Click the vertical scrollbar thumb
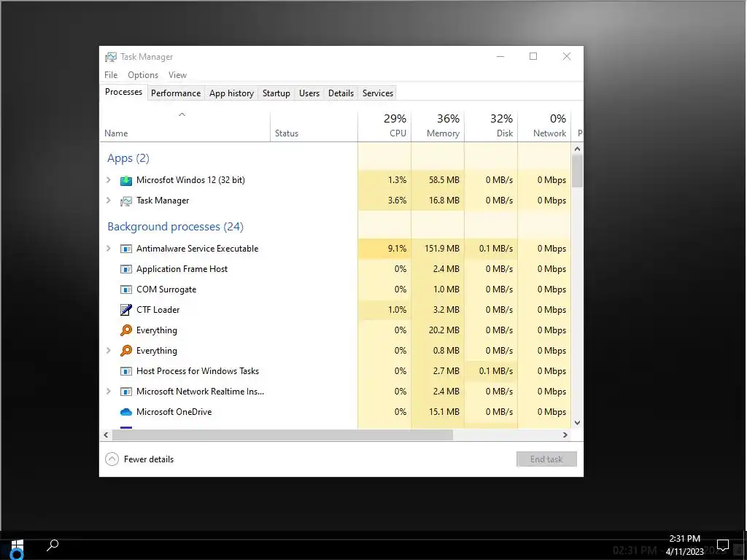This screenshot has width=747, height=560. [578, 171]
